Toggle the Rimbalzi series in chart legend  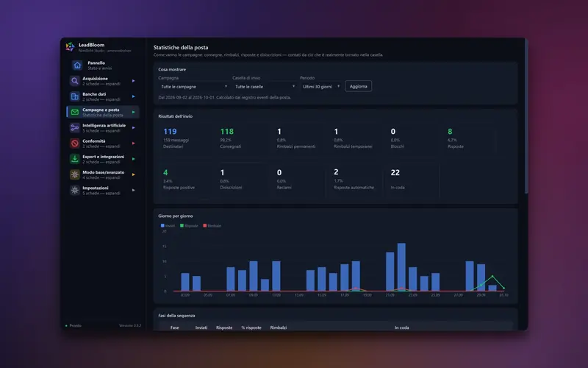(212, 226)
